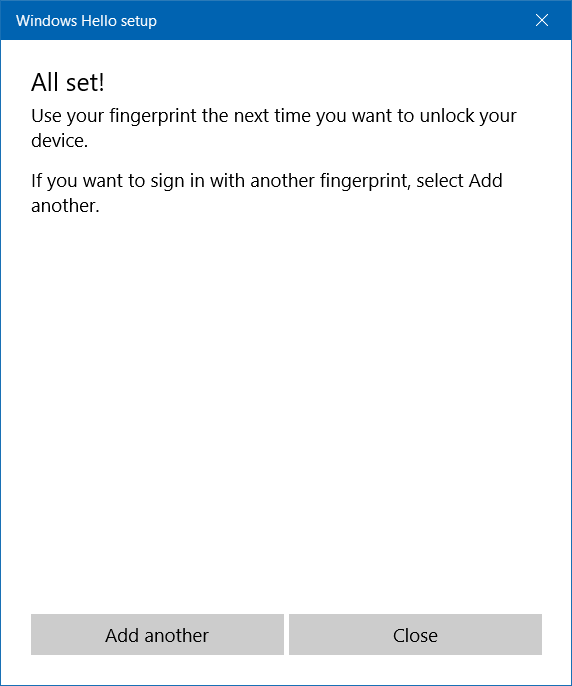Click the 'If you want to sign in' paragraph
The height and width of the screenshot is (686, 572).
point(267,192)
